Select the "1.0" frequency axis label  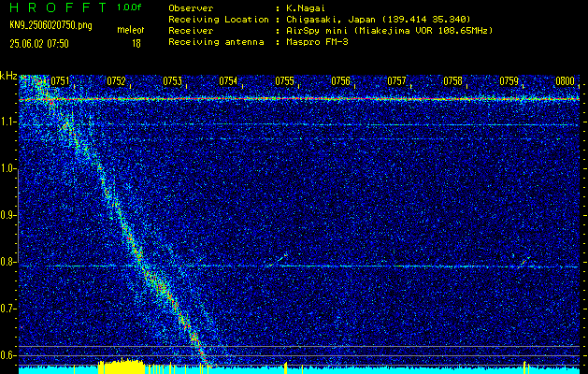coord(8,168)
